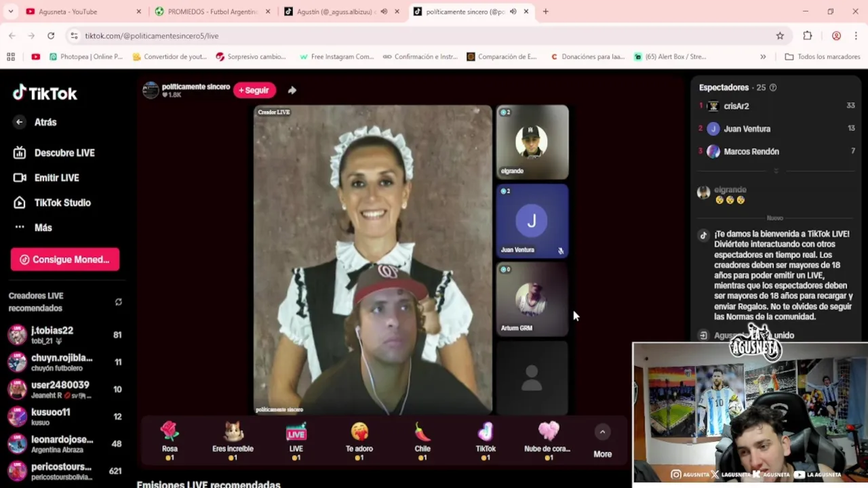Image resolution: width=868 pixels, height=488 pixels.
Task: Click the address bar URL
Action: coord(152,36)
